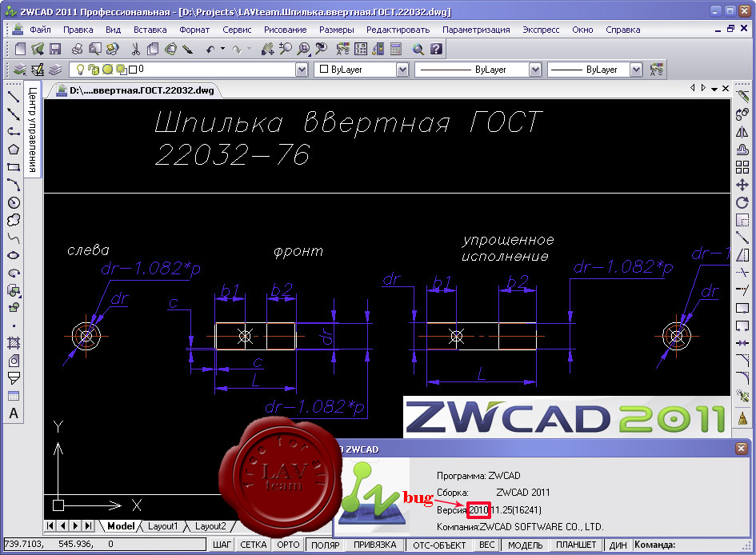Toggle the МОДЕЛЬ space button

click(x=526, y=545)
